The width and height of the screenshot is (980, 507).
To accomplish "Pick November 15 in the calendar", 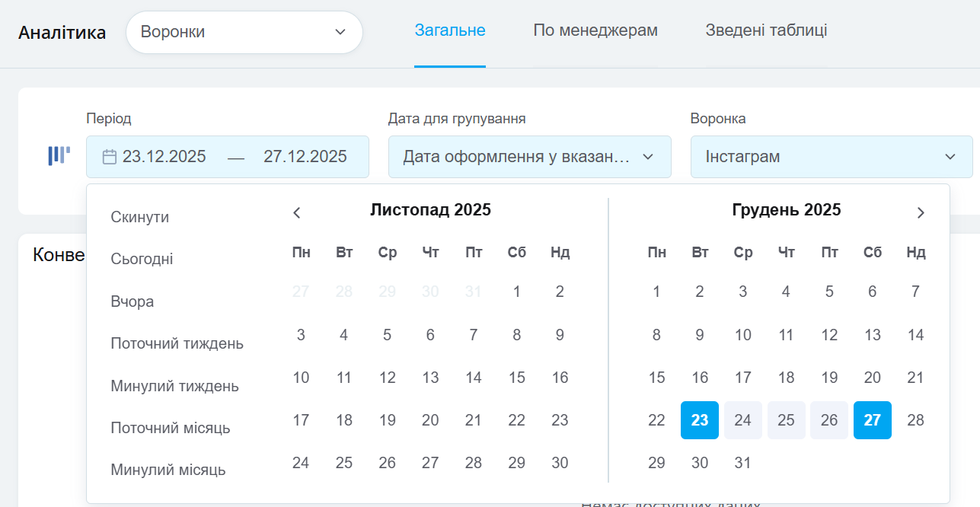I will coord(517,378).
